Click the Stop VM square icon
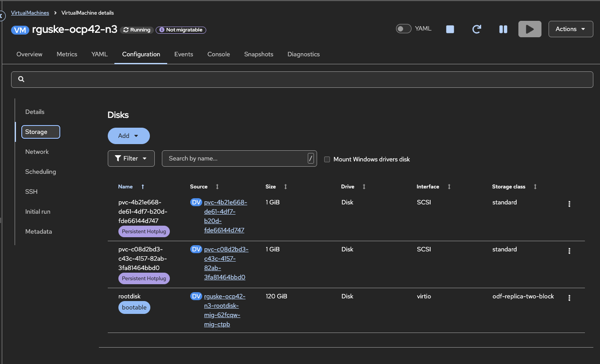The width and height of the screenshot is (600, 364). pyautogui.click(x=450, y=29)
